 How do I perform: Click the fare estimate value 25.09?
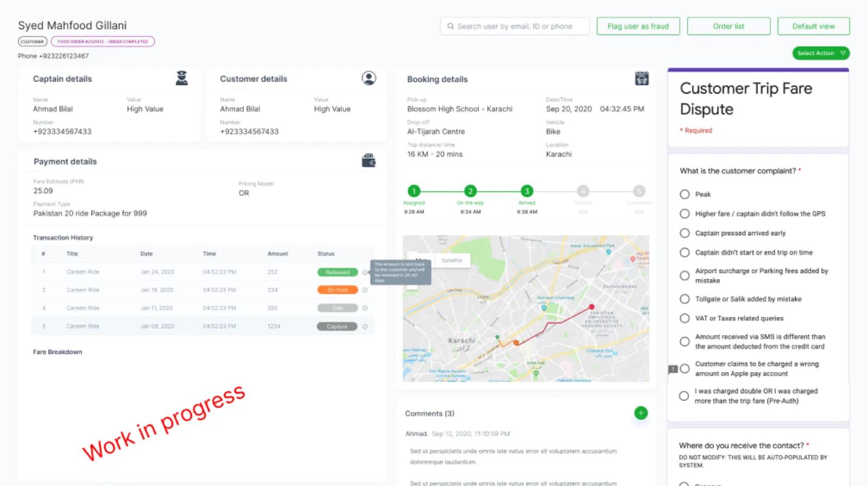pos(43,191)
